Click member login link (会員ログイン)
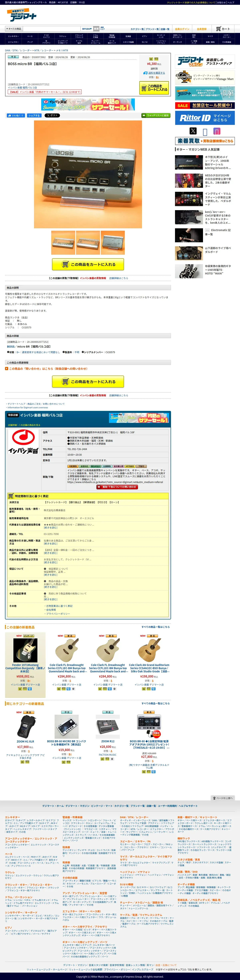The image size is (240, 980). [x=182, y=29]
